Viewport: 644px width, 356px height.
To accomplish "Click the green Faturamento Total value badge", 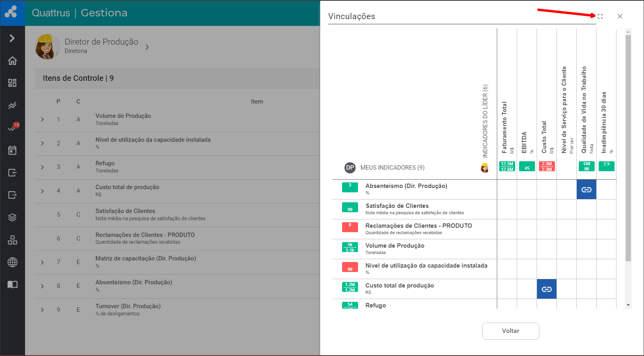I will 507,166.
